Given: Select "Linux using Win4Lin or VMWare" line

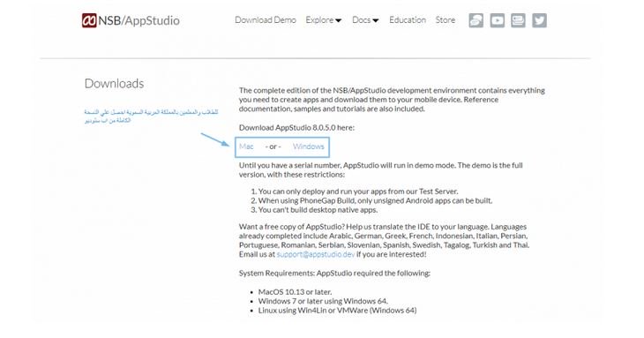Looking at the screenshot, I should 337,311.
